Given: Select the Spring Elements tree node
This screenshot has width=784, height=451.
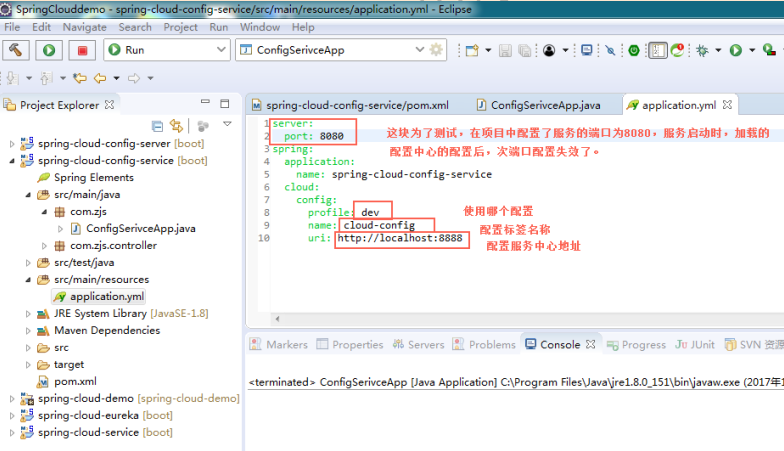Looking at the screenshot, I should click(94, 178).
